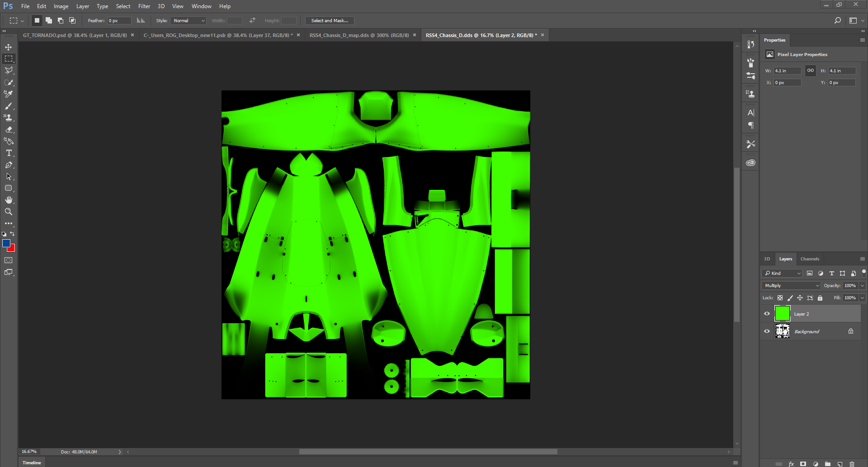Delete layer trash icon
The height and width of the screenshot is (467, 868).
[852, 464]
